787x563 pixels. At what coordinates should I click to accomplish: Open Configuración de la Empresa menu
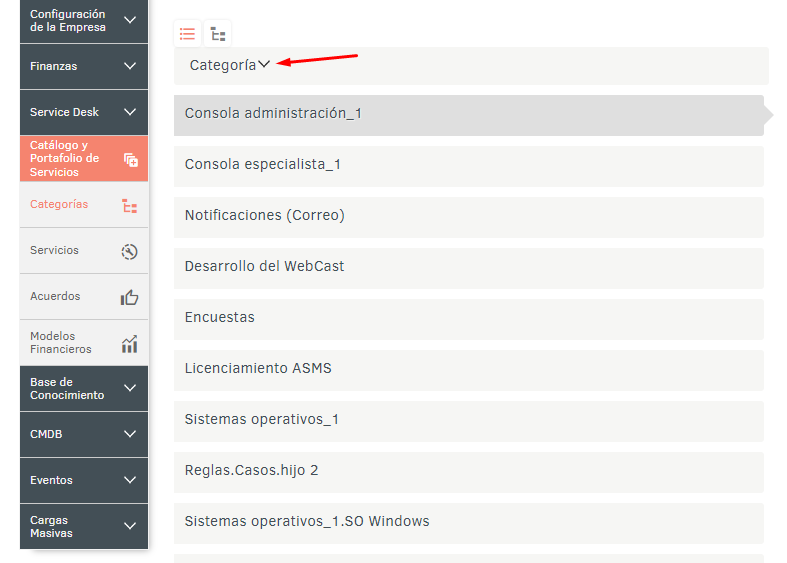(84, 21)
